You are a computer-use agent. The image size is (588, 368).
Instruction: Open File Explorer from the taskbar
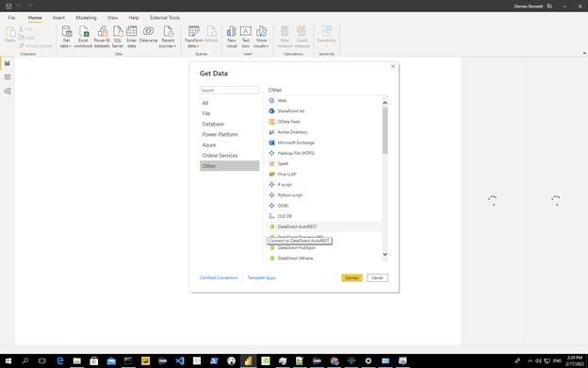pyautogui.click(x=77, y=360)
